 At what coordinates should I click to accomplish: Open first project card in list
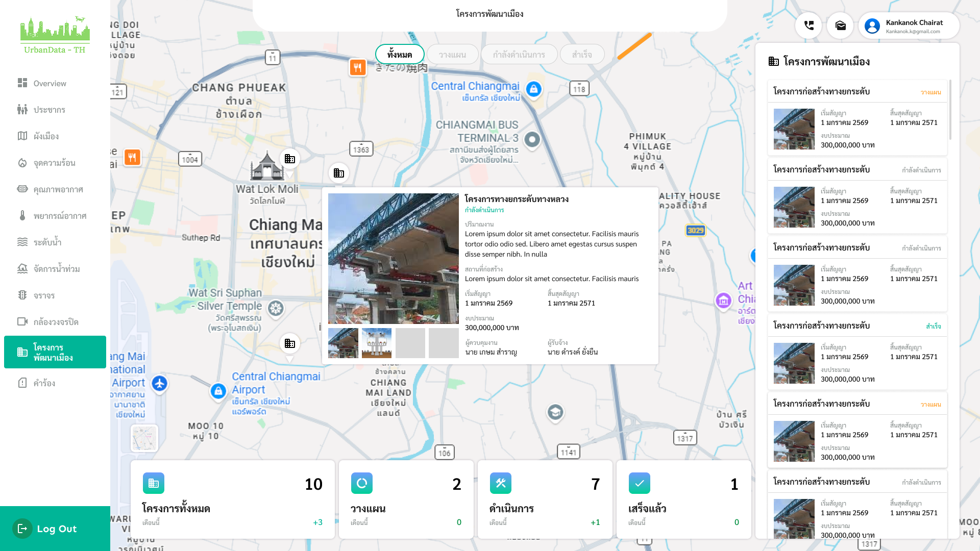857,118
